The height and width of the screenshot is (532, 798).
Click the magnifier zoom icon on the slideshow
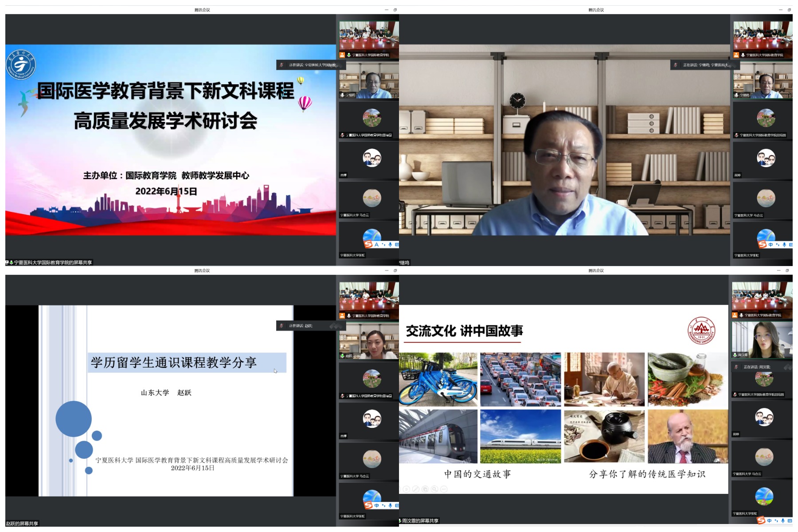pyautogui.click(x=434, y=489)
